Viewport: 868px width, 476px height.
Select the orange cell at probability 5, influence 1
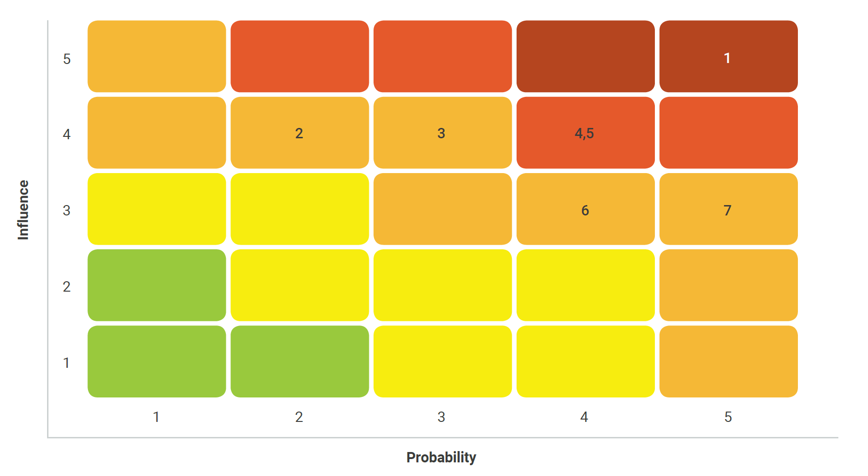pyautogui.click(x=728, y=361)
